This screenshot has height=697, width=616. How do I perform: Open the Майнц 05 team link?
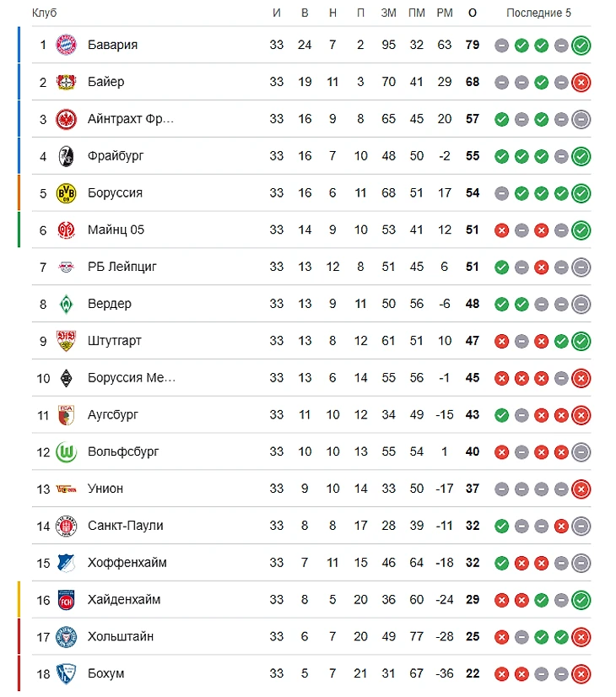click(116, 230)
